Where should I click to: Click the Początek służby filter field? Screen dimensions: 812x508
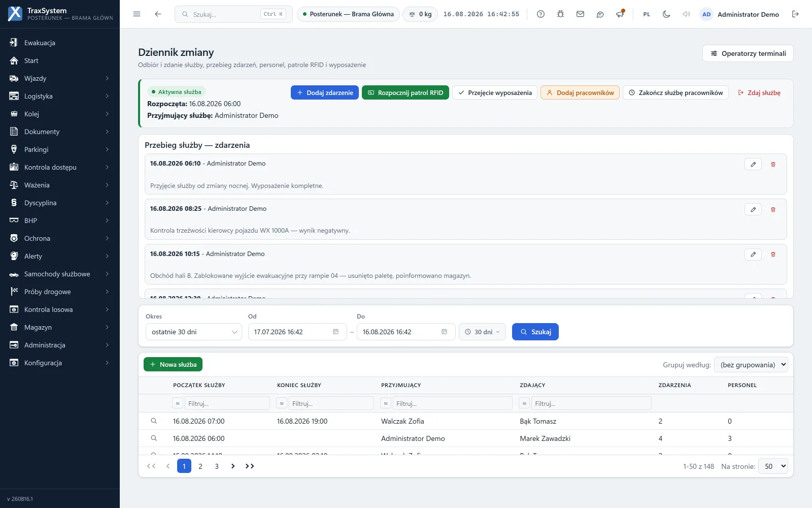click(227, 403)
